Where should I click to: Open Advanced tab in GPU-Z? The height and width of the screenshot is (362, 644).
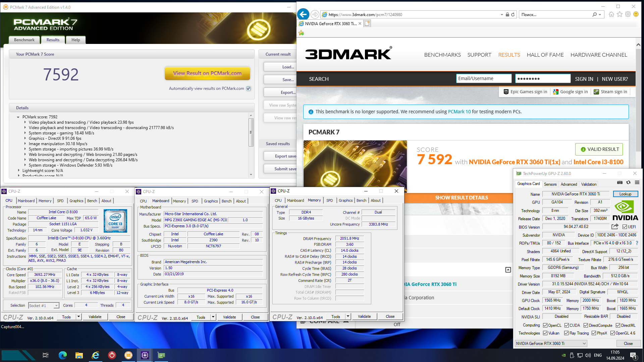(x=569, y=184)
